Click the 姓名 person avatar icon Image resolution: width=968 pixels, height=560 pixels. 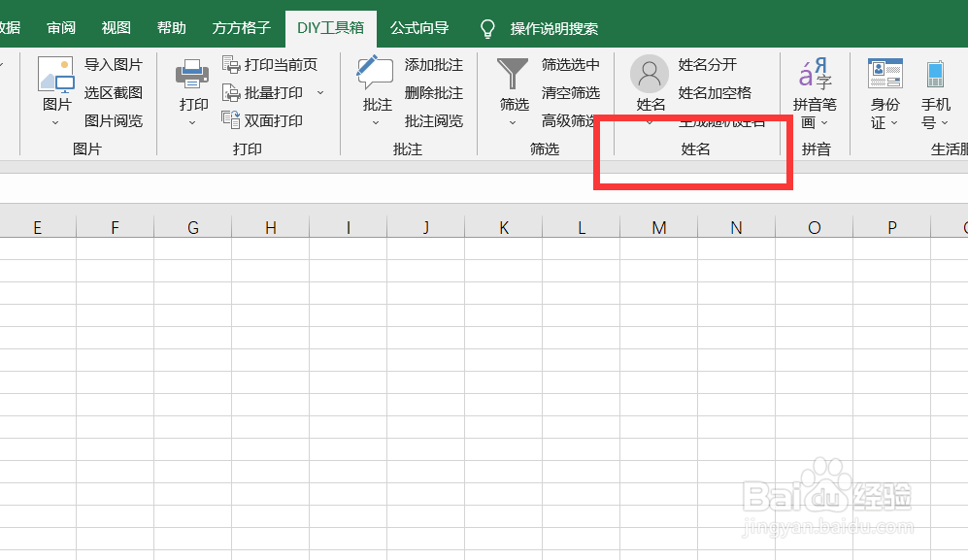coord(650,74)
